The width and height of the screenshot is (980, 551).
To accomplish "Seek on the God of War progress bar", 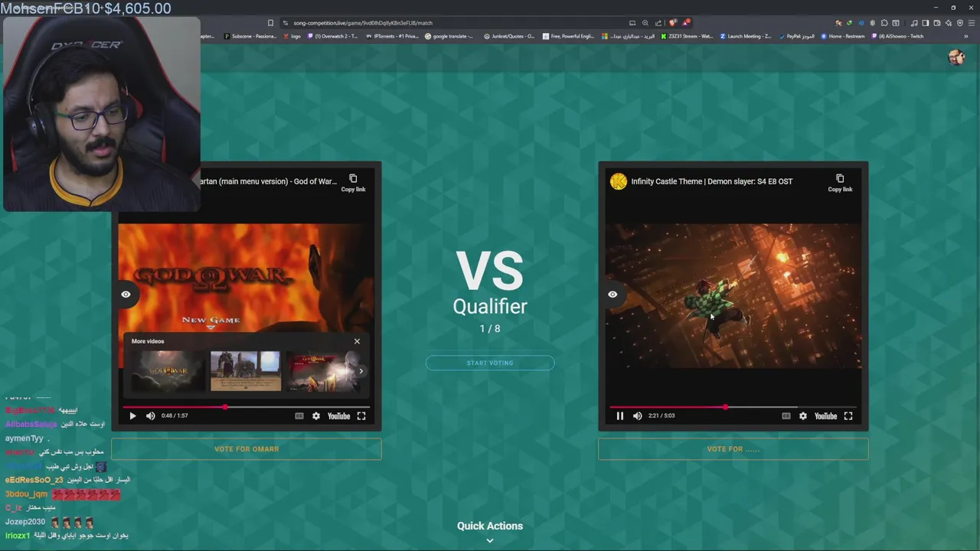I will pos(247,407).
